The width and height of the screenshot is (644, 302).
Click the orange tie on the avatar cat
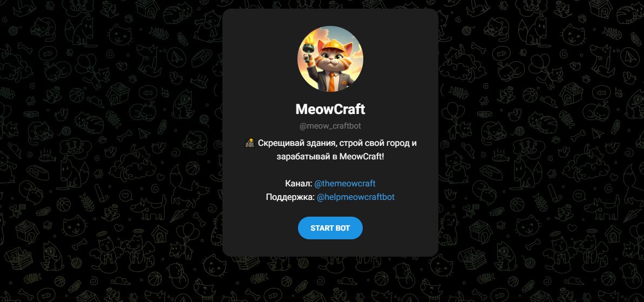click(x=331, y=82)
